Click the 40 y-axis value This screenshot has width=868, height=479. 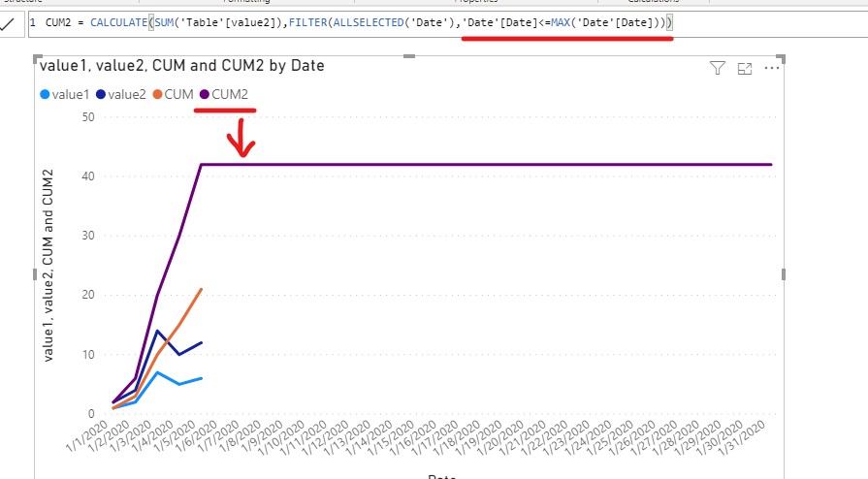(88, 176)
